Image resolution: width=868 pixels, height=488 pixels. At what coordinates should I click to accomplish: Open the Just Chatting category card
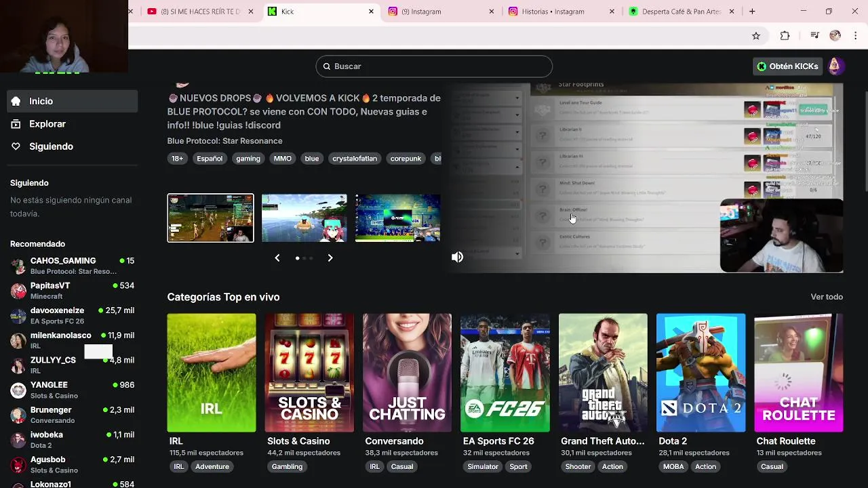coord(407,373)
